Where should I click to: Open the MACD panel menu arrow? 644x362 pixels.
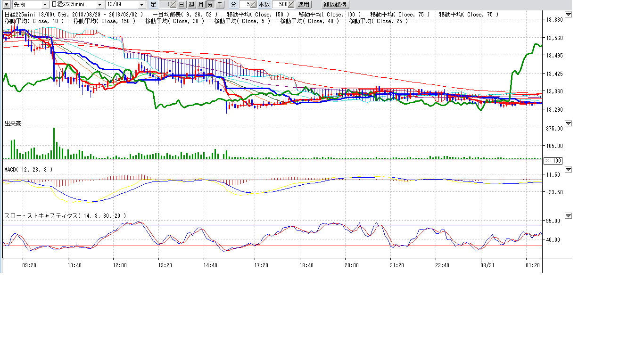pos(568,169)
